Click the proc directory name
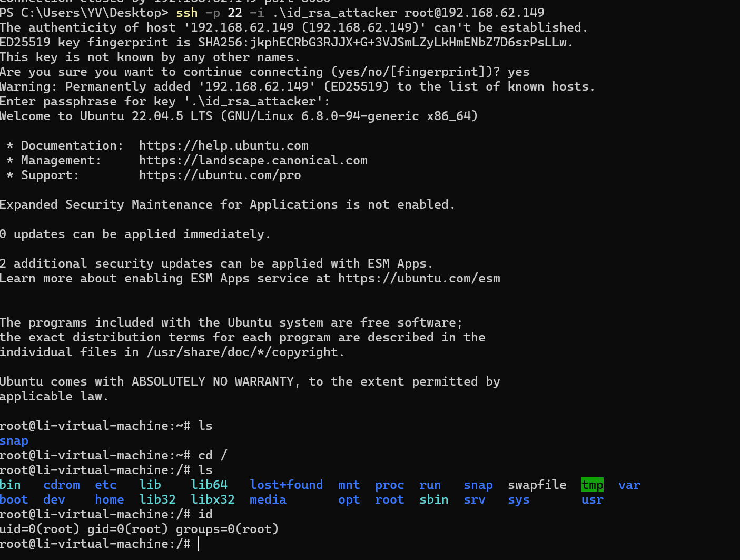This screenshot has width=740, height=560. pos(389,485)
